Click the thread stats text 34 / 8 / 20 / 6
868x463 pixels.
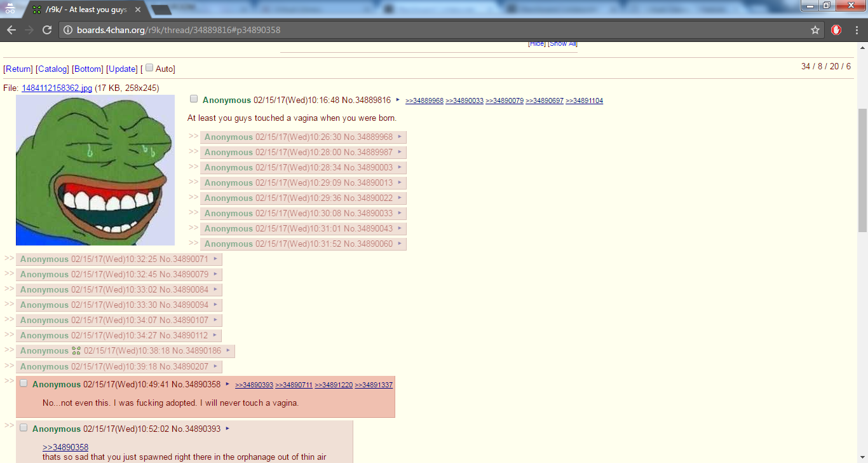coord(825,67)
